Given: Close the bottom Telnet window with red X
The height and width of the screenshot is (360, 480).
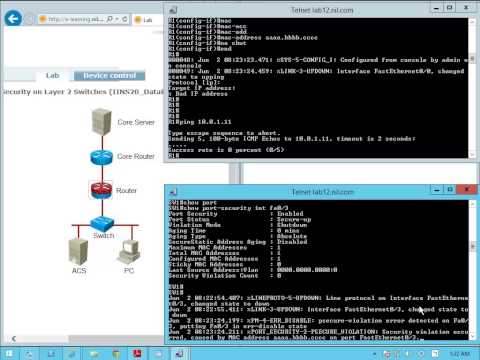Looking at the screenshot, I should pos(466,189).
